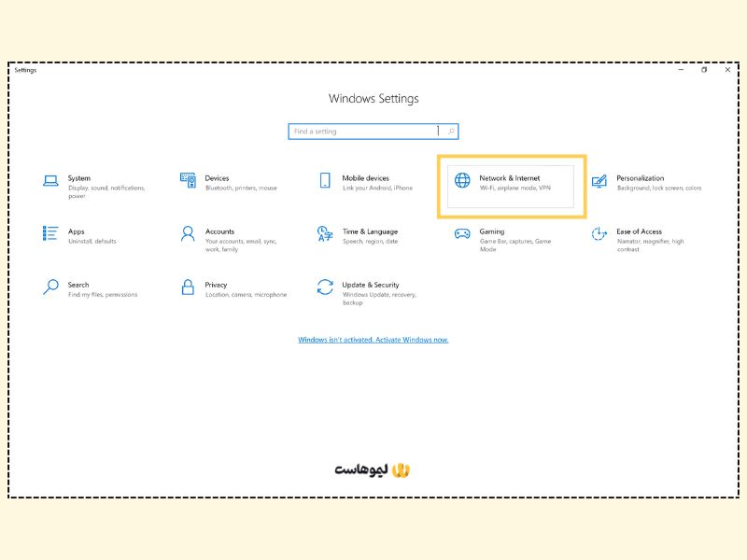Click 'Find my files, permissions' description
Screen dimensions: 747x560
(x=103, y=295)
